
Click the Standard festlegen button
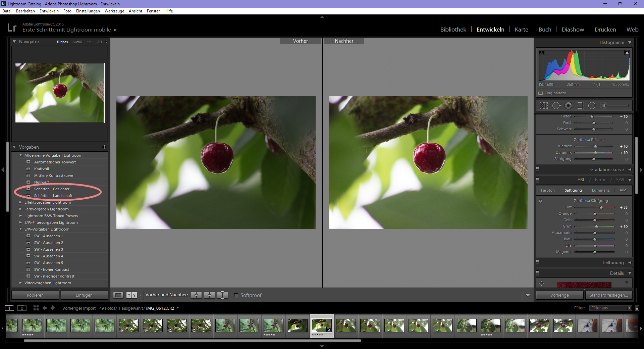pyautogui.click(x=609, y=295)
